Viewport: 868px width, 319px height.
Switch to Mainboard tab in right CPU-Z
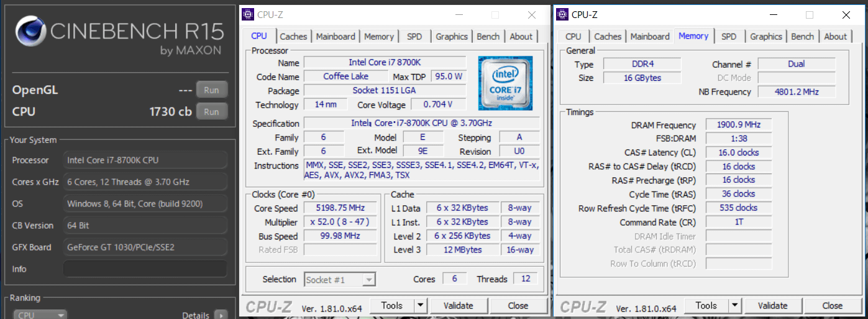click(x=650, y=37)
